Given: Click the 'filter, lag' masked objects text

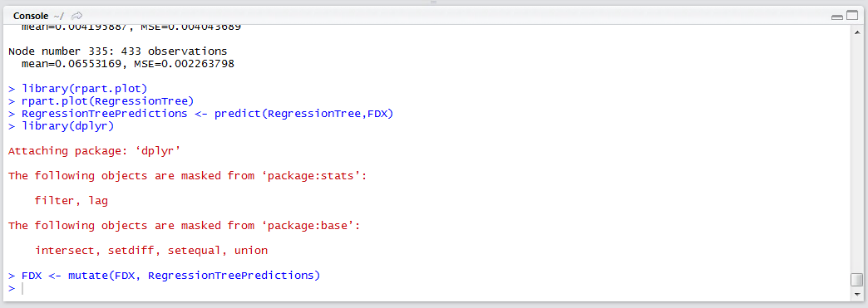Looking at the screenshot, I should [x=71, y=201].
